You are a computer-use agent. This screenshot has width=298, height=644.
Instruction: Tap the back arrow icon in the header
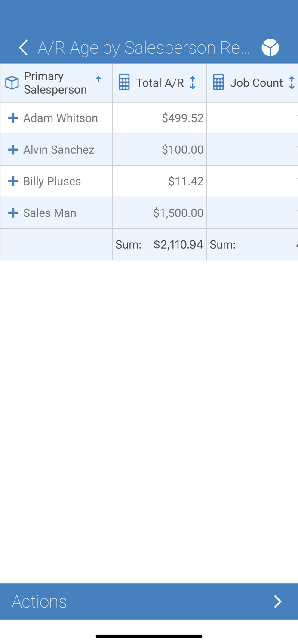(23, 47)
